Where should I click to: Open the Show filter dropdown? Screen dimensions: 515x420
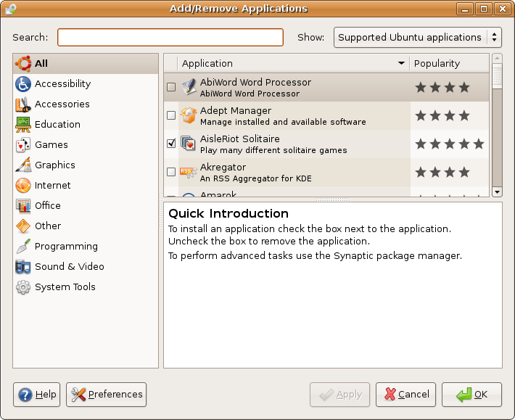(x=418, y=38)
